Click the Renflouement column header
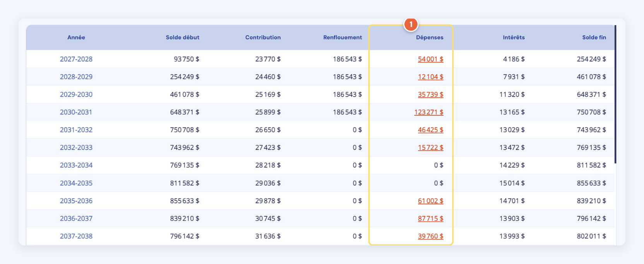The width and height of the screenshot is (644, 264). [343, 38]
